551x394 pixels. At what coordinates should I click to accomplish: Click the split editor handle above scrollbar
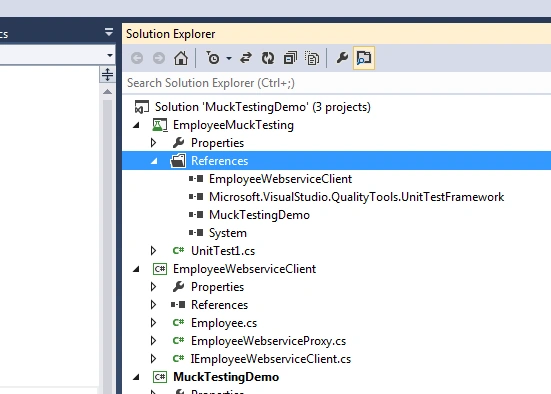click(107, 75)
